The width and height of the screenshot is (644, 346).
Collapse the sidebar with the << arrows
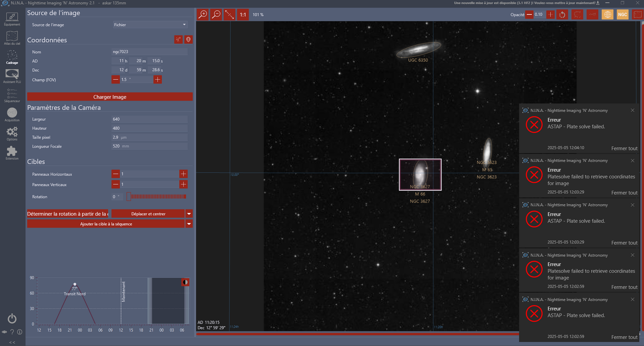(12, 342)
